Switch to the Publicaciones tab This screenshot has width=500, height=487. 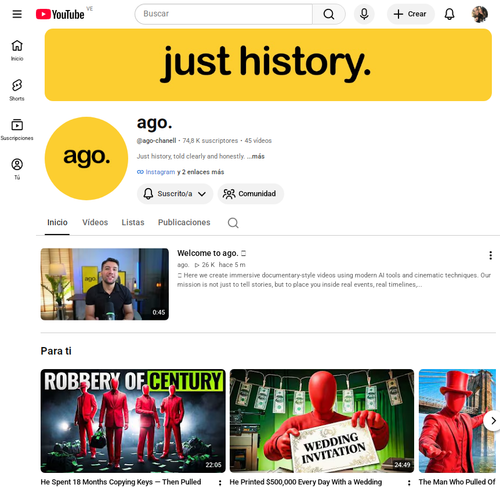pyautogui.click(x=184, y=222)
